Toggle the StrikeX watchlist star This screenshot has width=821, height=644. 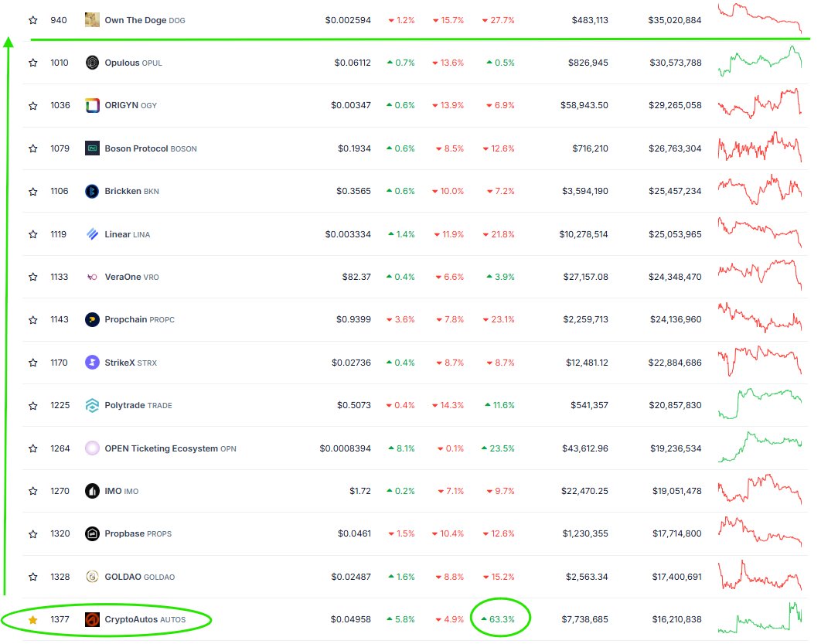[x=33, y=363]
